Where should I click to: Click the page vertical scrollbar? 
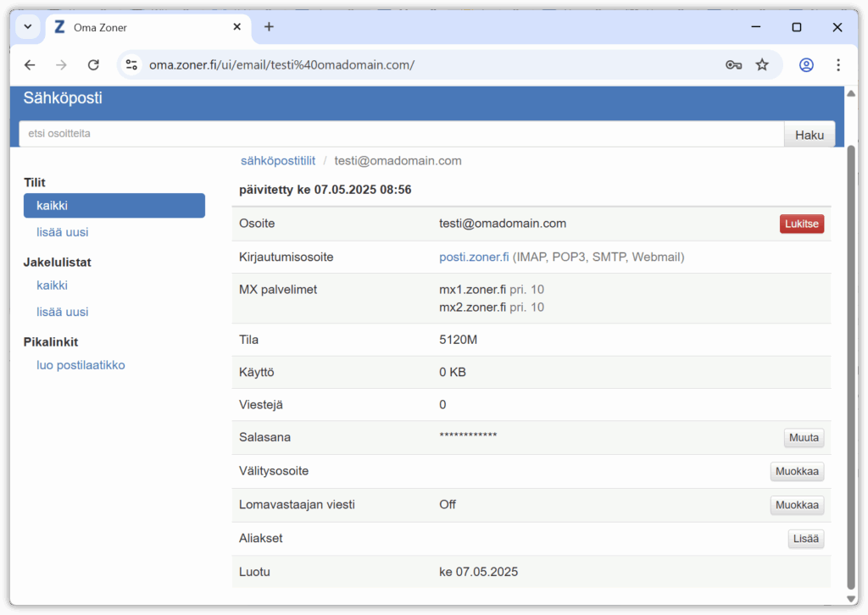(x=851, y=364)
